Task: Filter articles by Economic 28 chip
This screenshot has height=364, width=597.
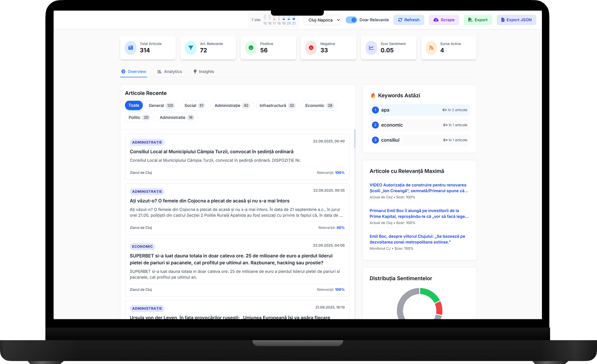Action: point(319,105)
